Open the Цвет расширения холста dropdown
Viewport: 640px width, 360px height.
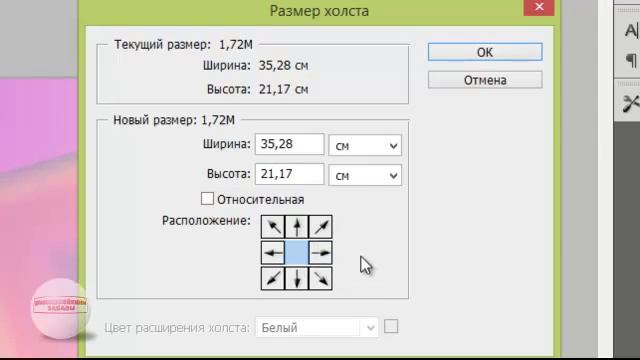tap(317, 327)
